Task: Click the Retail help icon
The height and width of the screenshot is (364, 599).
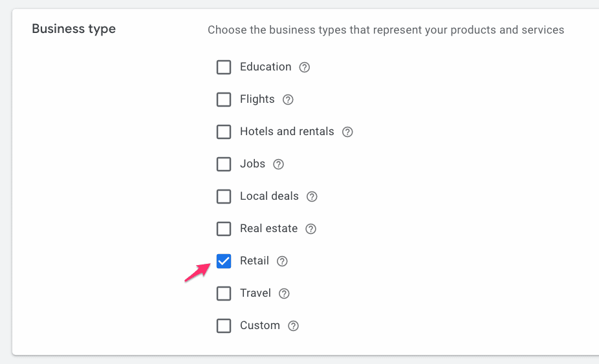Action: pyautogui.click(x=282, y=261)
